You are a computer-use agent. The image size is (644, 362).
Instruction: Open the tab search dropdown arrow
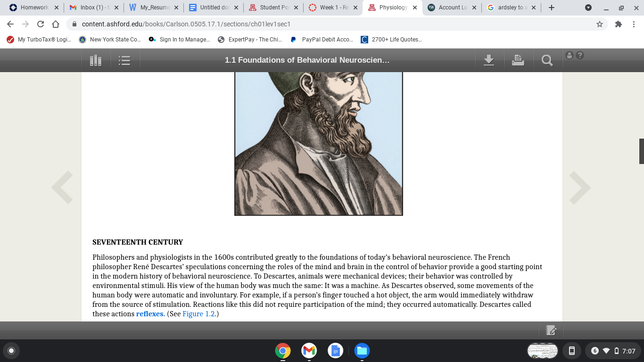[x=588, y=8]
